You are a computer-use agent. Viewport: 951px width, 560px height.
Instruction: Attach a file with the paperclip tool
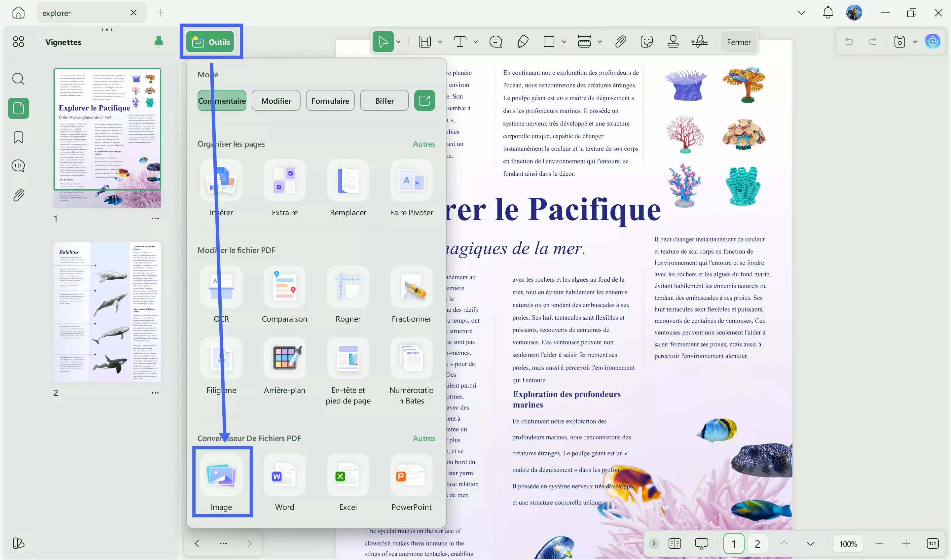(620, 42)
